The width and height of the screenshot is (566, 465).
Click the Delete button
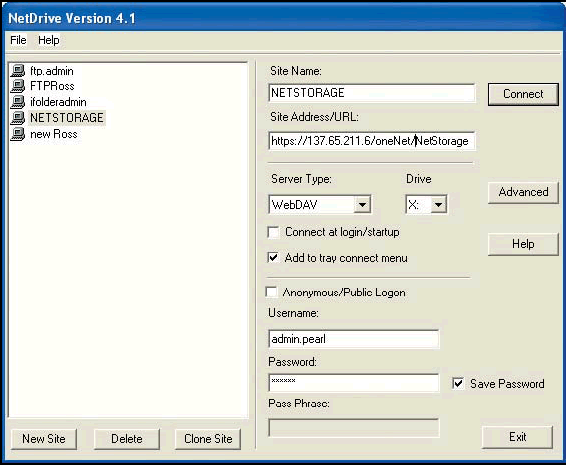tap(126, 439)
